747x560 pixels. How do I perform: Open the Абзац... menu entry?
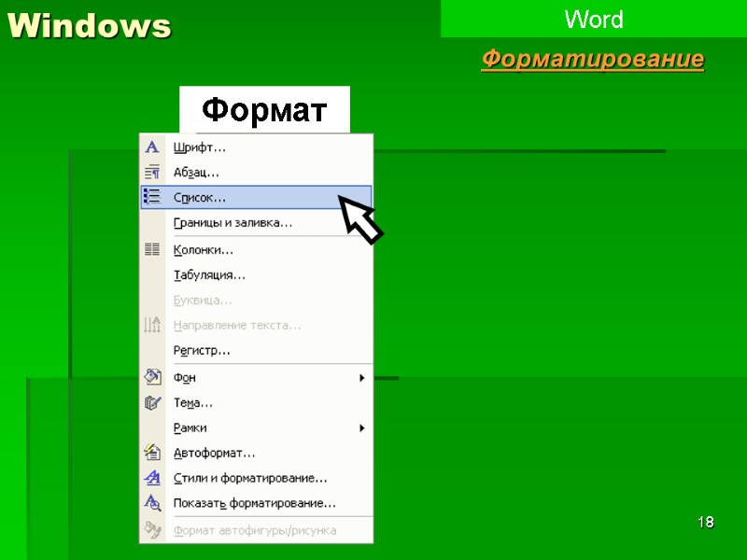pyautogui.click(x=256, y=173)
